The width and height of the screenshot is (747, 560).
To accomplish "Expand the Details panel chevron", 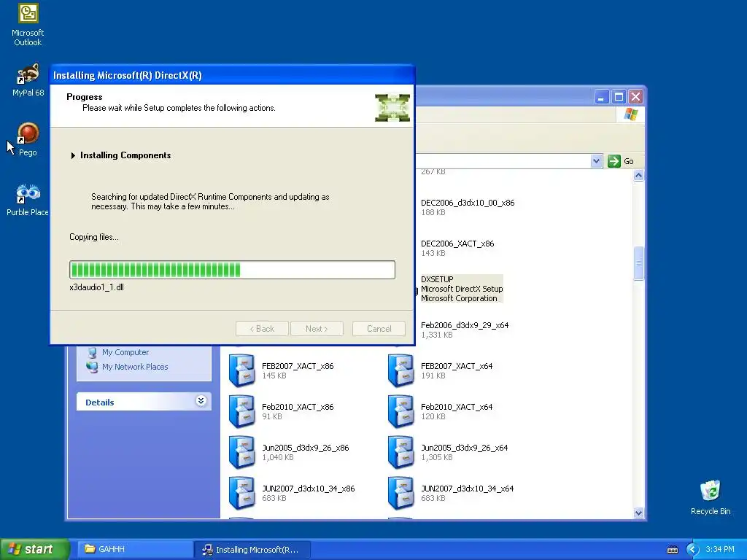I will [201, 401].
